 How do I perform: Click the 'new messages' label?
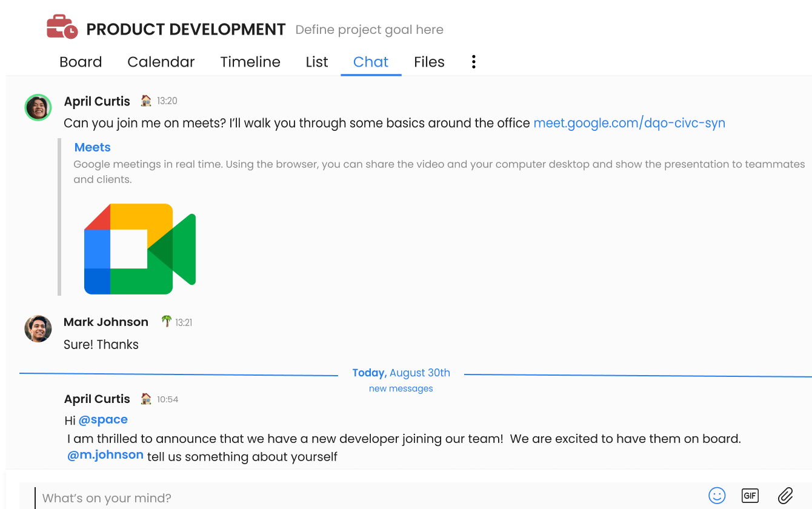tap(401, 388)
